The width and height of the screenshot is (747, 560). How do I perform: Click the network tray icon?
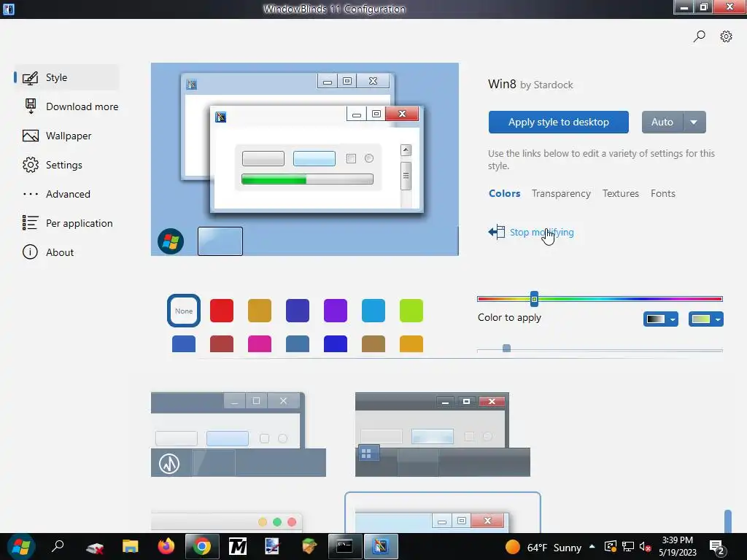[628, 547]
